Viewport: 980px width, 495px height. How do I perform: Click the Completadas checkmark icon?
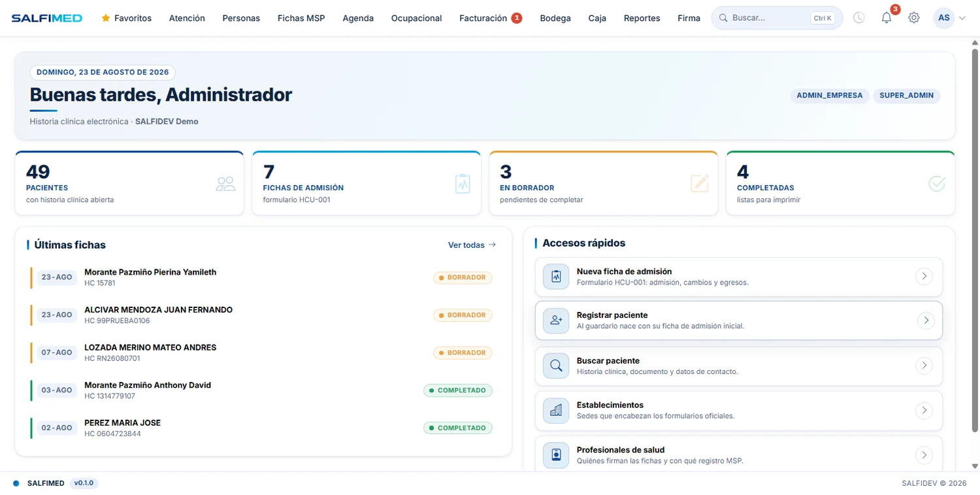click(937, 184)
